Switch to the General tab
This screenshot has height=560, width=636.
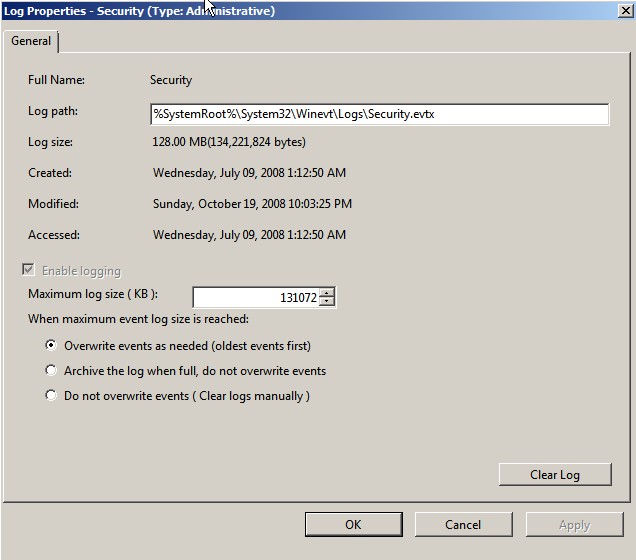[31, 41]
